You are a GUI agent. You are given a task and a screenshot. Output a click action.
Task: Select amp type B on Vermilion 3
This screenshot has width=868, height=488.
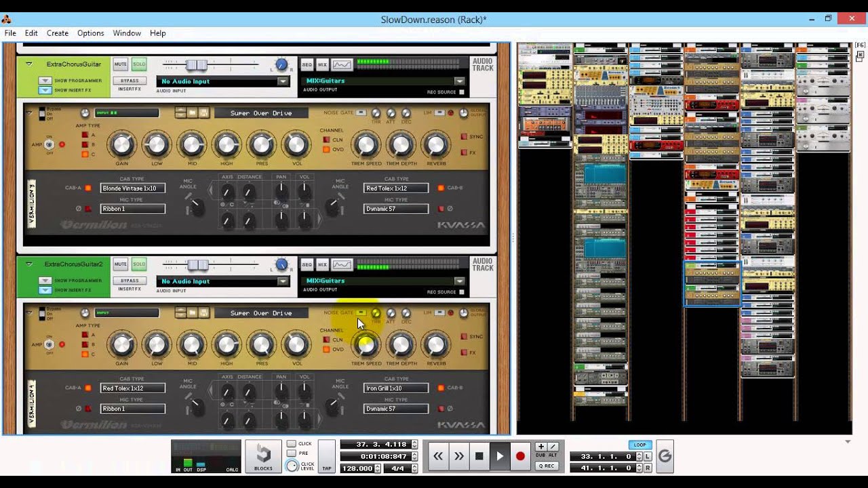(x=85, y=144)
